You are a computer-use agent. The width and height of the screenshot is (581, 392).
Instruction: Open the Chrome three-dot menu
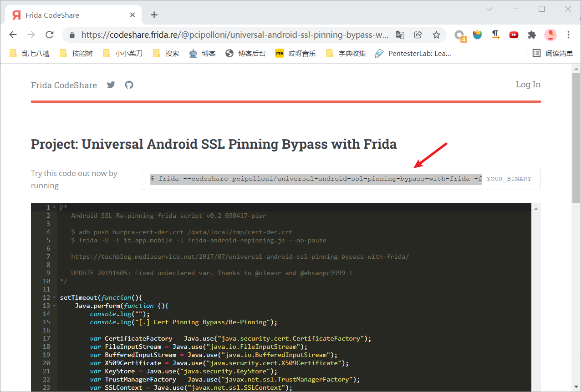(568, 35)
